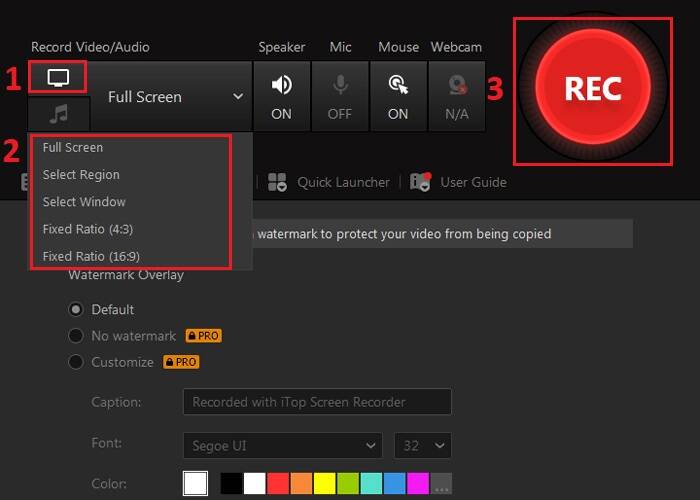Pick the lime green color swatch

[x=348, y=483]
